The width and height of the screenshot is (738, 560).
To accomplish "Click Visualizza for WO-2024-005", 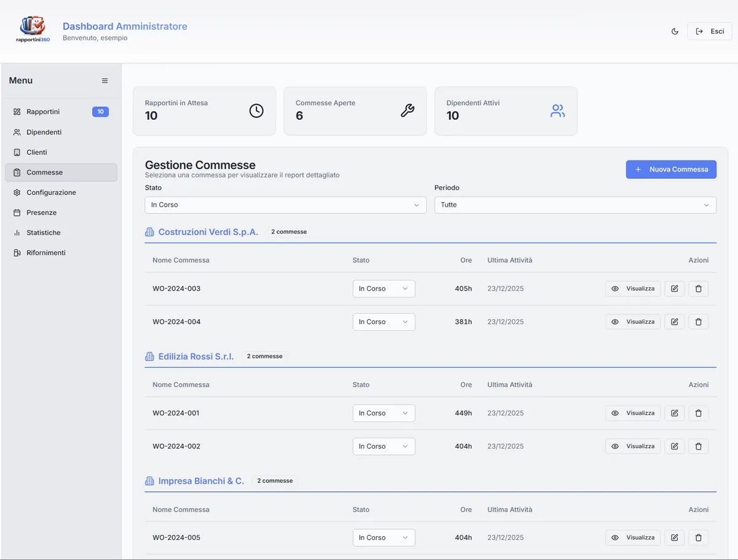I will 633,537.
